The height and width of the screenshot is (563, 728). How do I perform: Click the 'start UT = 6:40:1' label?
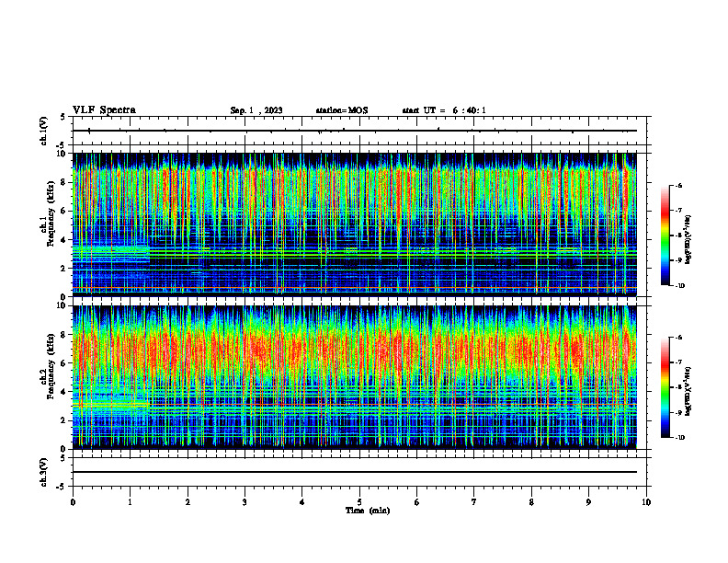444,110
